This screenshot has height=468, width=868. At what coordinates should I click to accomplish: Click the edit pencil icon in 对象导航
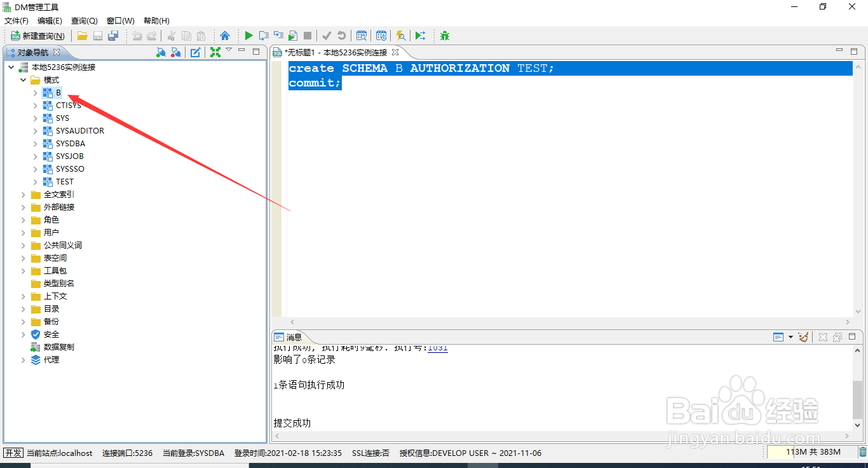pos(196,52)
